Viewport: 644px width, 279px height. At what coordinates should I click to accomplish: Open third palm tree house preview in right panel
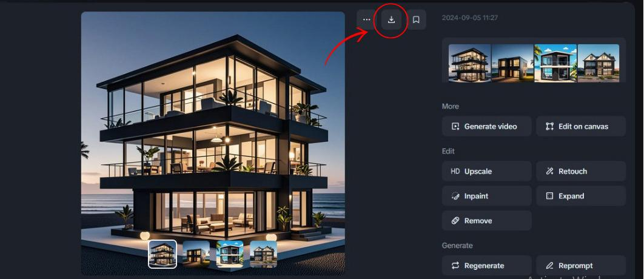[555, 63]
